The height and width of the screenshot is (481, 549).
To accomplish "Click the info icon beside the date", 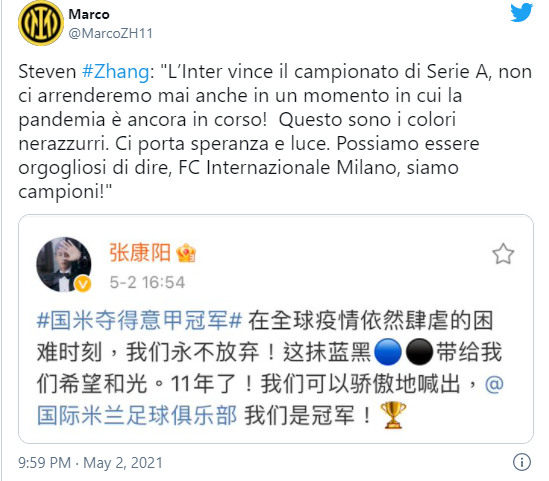I will click(522, 462).
